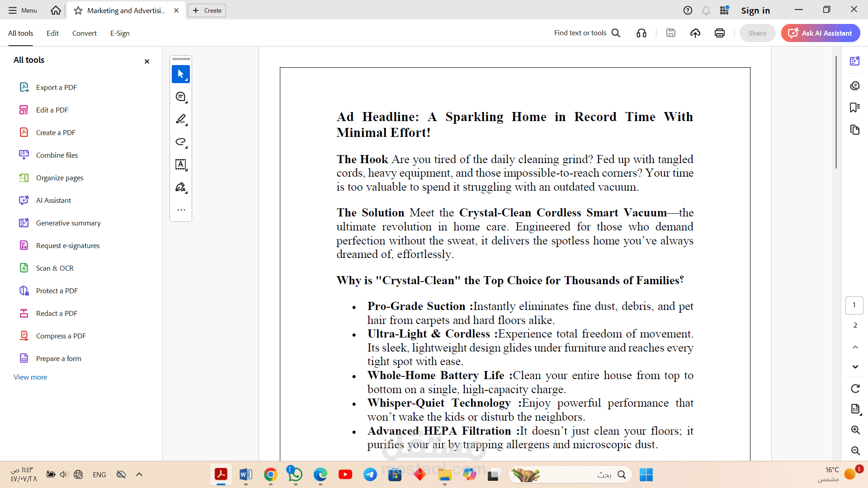Image resolution: width=868 pixels, height=488 pixels.
Task: Zoom in with the magnifier plus icon
Action: pyautogui.click(x=855, y=430)
